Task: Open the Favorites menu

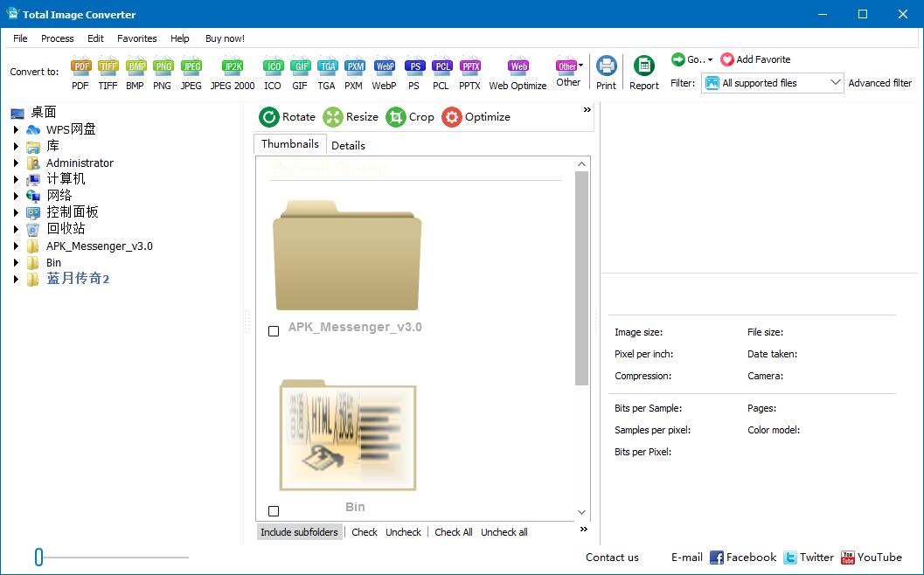Action: pyautogui.click(x=136, y=38)
